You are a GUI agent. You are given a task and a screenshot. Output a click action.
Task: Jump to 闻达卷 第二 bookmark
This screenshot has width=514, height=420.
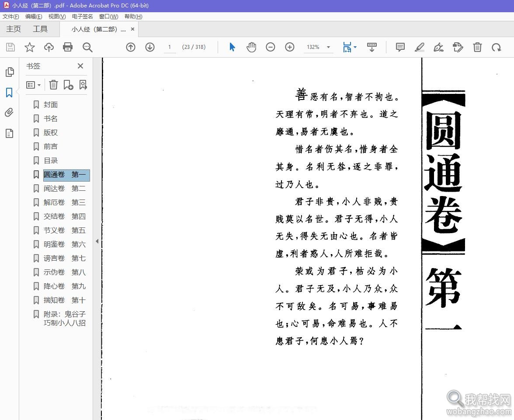pos(65,189)
